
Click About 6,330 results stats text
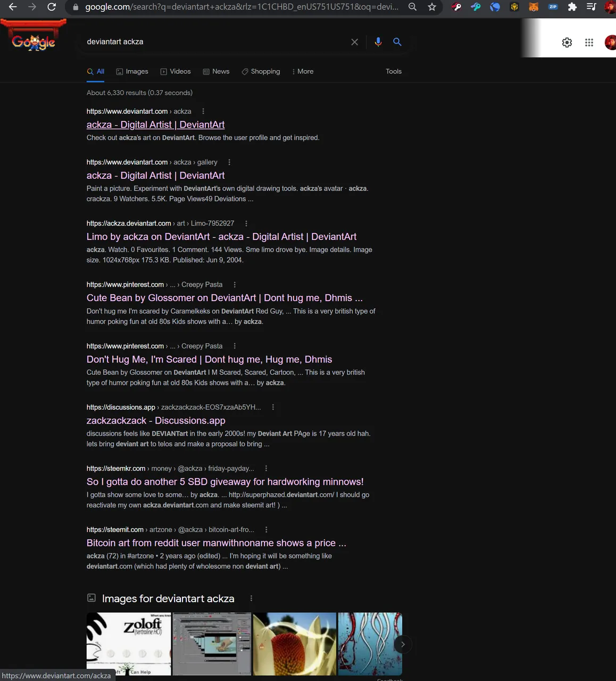pos(139,93)
